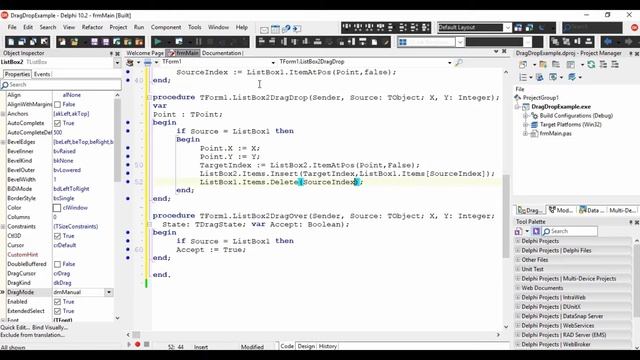The height and width of the screenshot is (360, 640).
Task: Click the Exclude from translation... link
Action: (32, 335)
